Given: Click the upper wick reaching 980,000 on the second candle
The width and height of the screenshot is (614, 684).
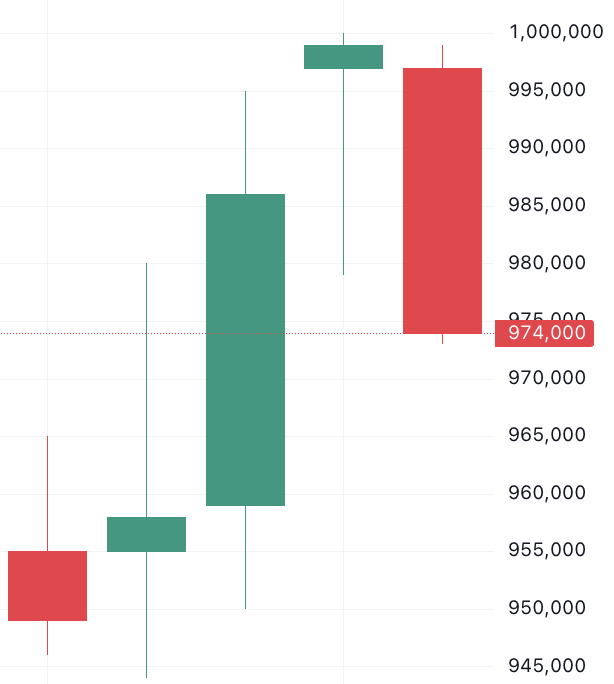Looking at the screenshot, I should coord(146,390).
